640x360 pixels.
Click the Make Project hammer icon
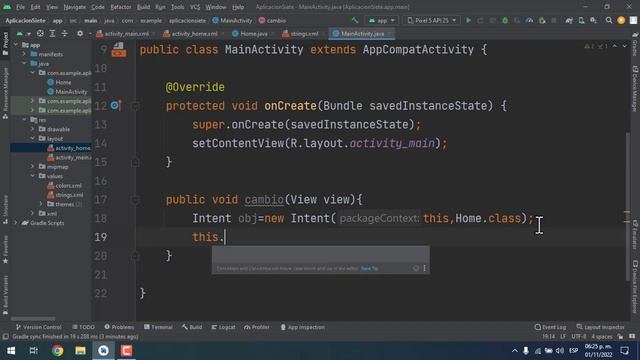pyautogui.click(x=355, y=20)
